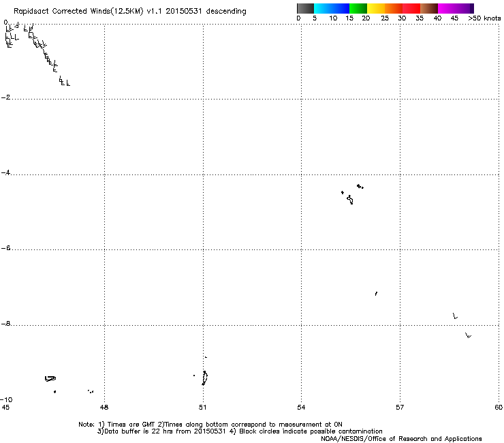Click the latitude label -2
The height and width of the screenshot is (443, 504).
click(x=5, y=97)
